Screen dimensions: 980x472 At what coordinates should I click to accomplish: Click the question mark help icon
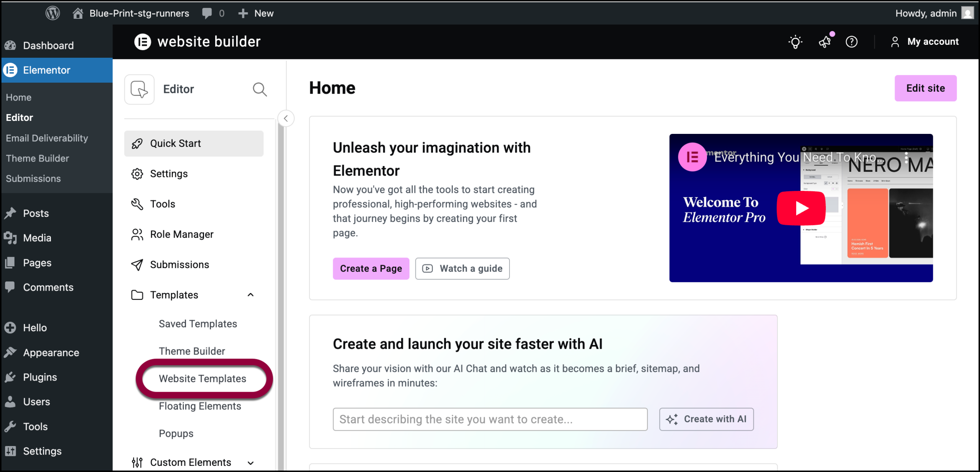pos(851,42)
